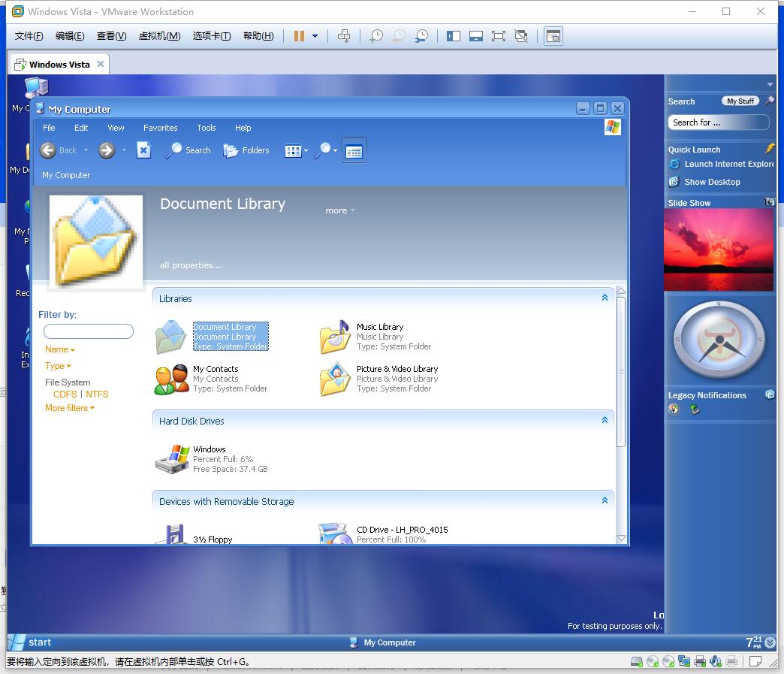Open the 选项卡(T) menu
This screenshot has height=674, width=784.
pyautogui.click(x=212, y=36)
